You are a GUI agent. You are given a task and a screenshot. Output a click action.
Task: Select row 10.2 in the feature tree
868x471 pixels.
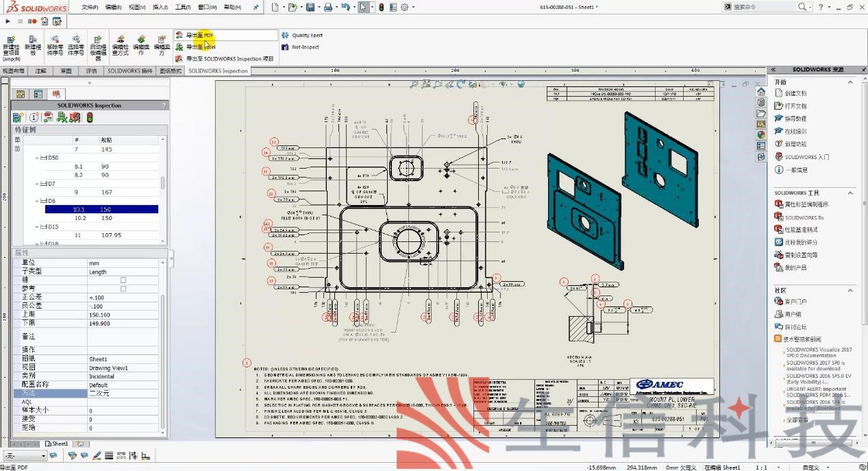pos(79,218)
